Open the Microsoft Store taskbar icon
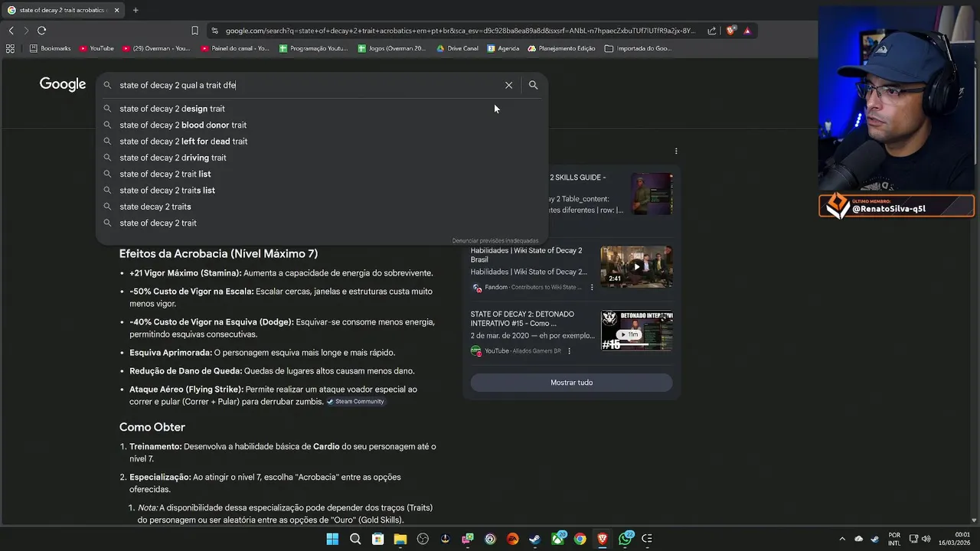 (x=377, y=539)
